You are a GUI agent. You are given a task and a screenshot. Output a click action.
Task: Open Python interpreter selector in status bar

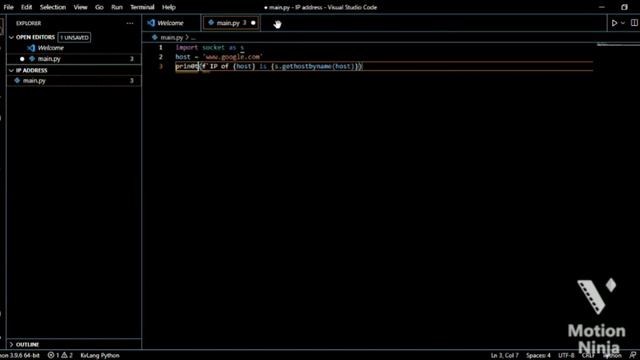20,356
